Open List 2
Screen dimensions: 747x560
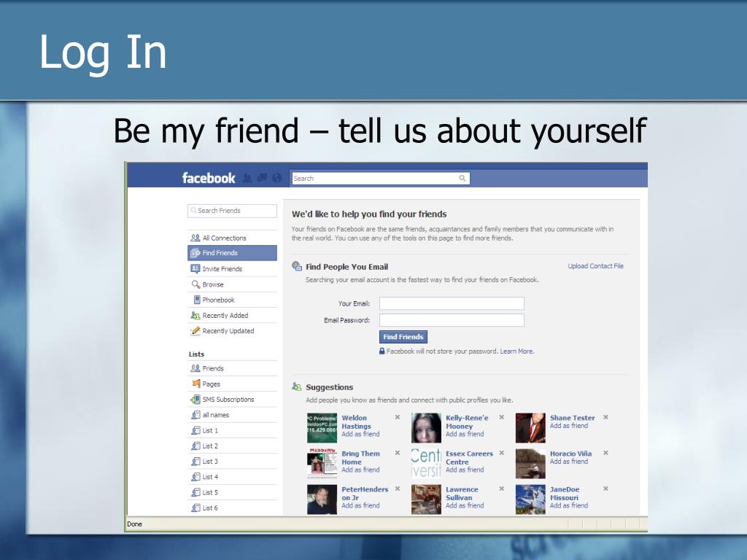pyautogui.click(x=232, y=446)
